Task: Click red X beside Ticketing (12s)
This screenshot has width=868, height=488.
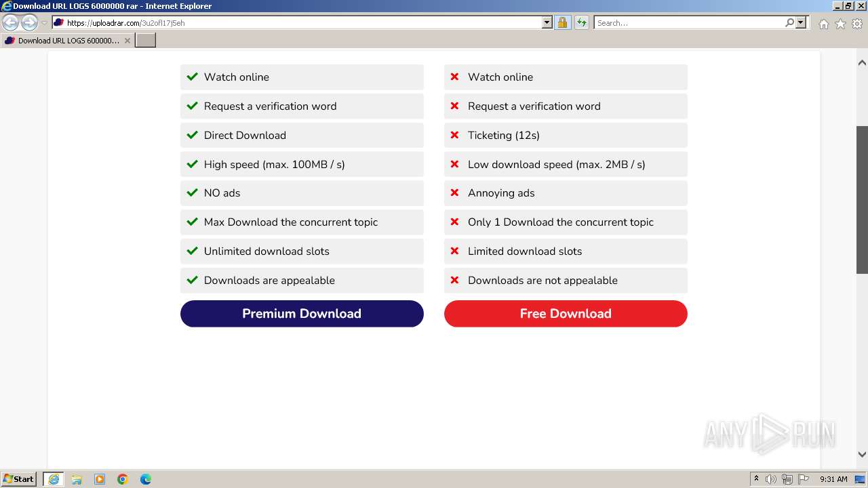Action: pyautogui.click(x=454, y=135)
